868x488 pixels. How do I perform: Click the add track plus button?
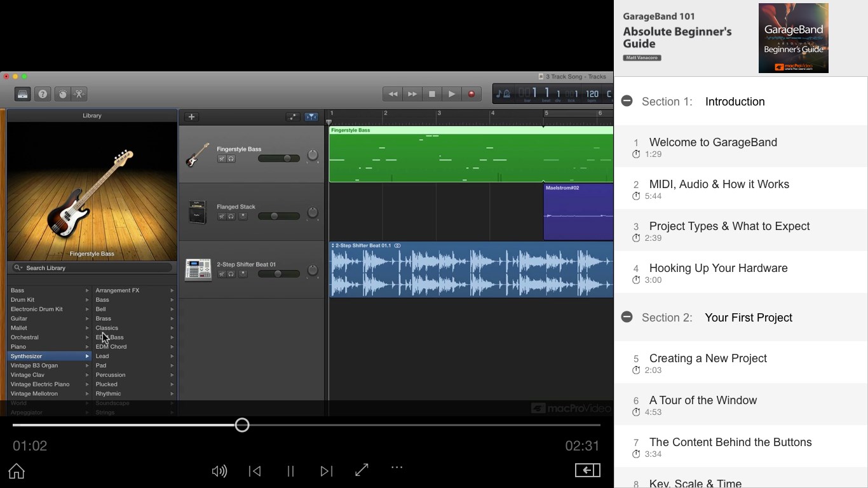pos(191,117)
